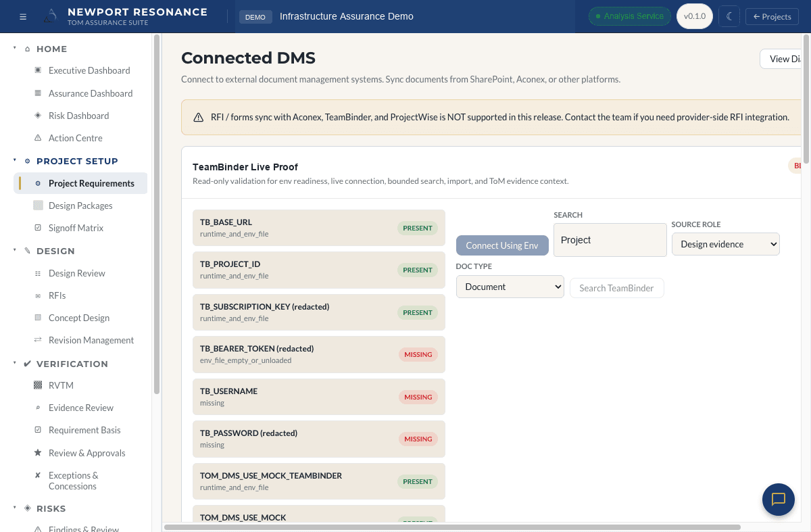Screen dimensions: 811x532
Task: Click the Search text field
Action: pyautogui.click(x=610, y=240)
